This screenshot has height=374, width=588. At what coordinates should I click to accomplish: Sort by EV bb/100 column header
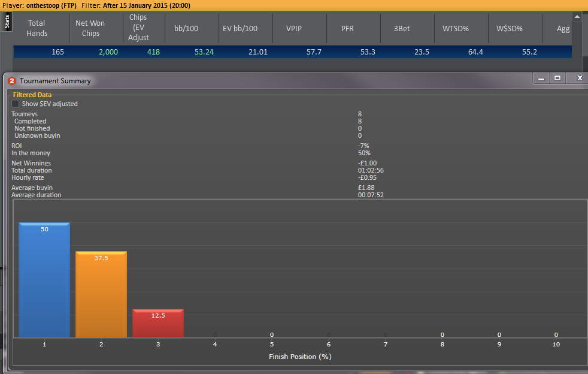[240, 29]
